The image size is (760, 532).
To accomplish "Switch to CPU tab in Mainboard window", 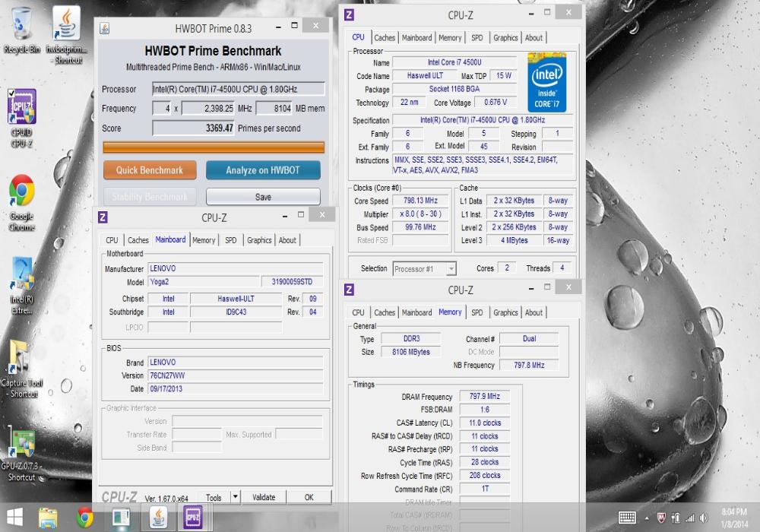I will pyautogui.click(x=112, y=240).
